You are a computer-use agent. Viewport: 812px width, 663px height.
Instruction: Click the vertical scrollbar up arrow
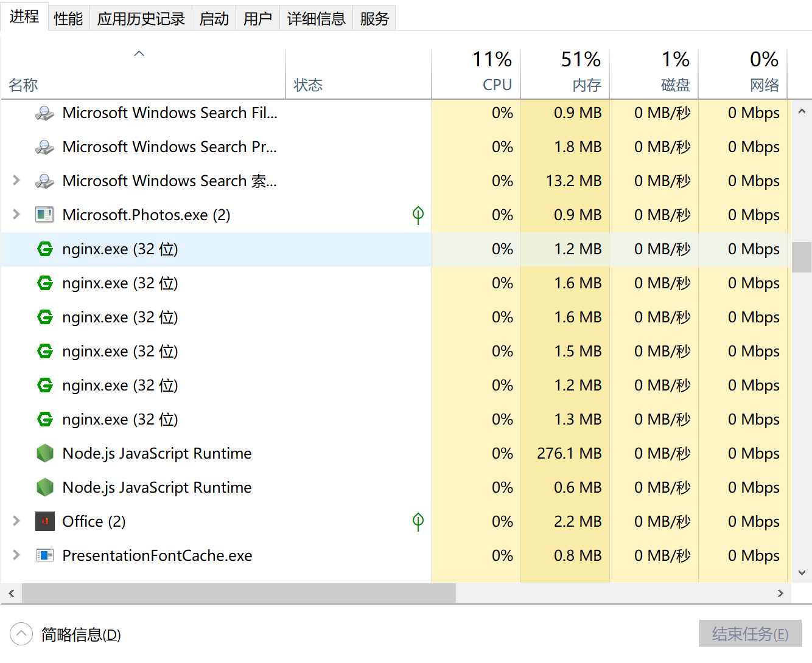tap(802, 111)
